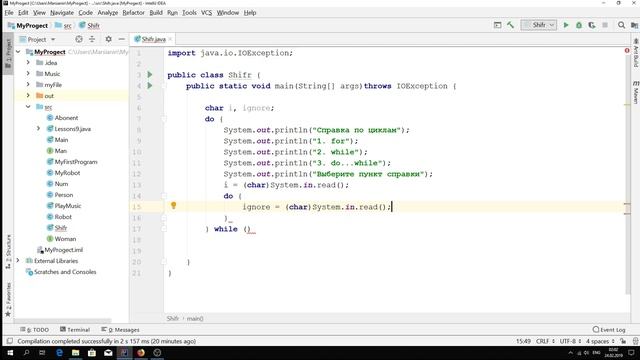Expand the Lessons9.java node

[38, 129]
